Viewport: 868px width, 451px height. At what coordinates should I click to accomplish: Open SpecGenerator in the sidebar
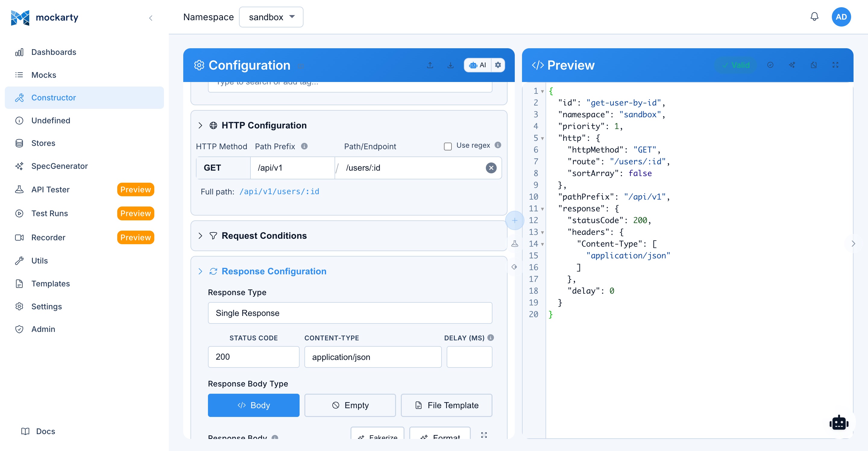coord(84,166)
